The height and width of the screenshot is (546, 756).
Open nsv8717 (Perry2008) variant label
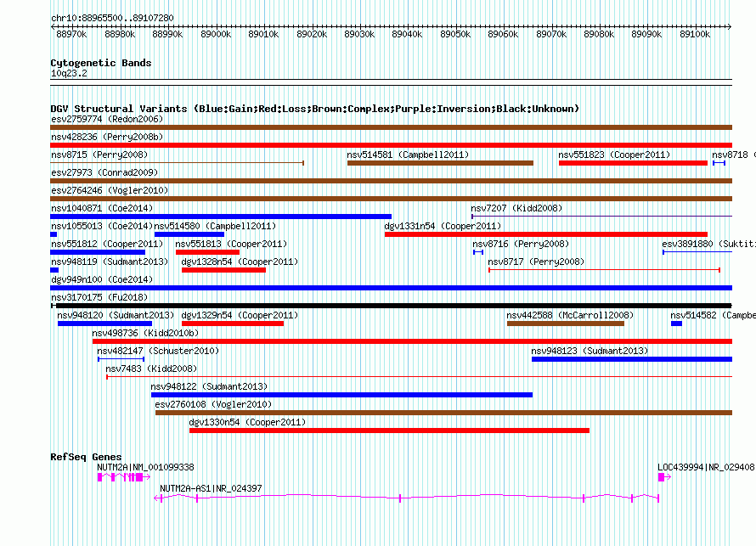(536, 262)
